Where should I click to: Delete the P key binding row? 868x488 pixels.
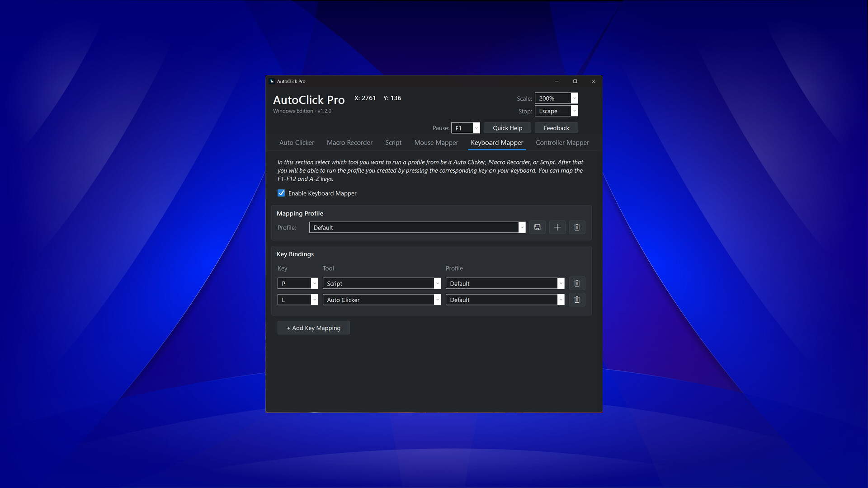577,283
